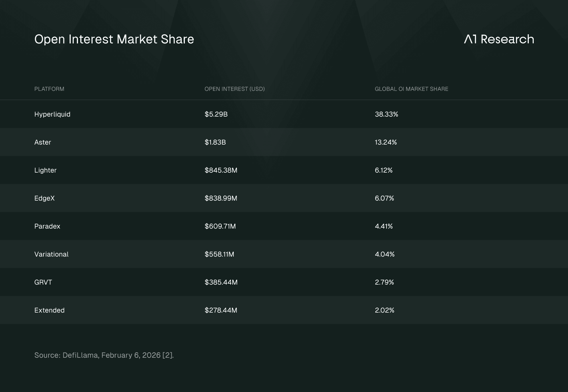
Task: Select the Paradex row label
Action: (47, 226)
